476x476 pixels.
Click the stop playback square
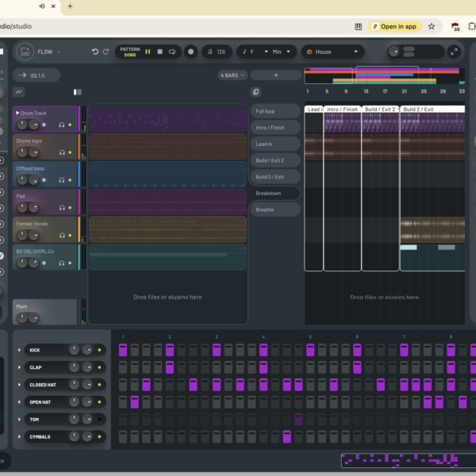160,52
